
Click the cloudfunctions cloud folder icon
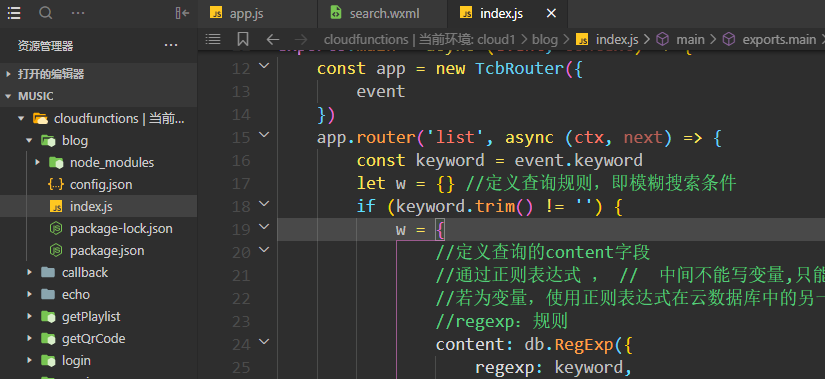(41, 118)
